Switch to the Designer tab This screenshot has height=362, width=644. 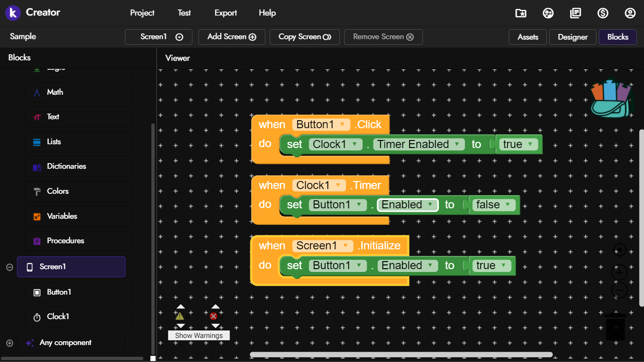point(572,37)
